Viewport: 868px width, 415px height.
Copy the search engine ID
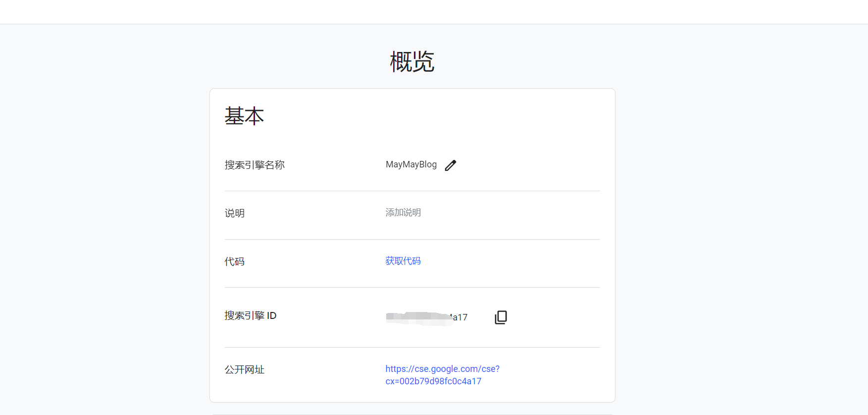coord(501,317)
